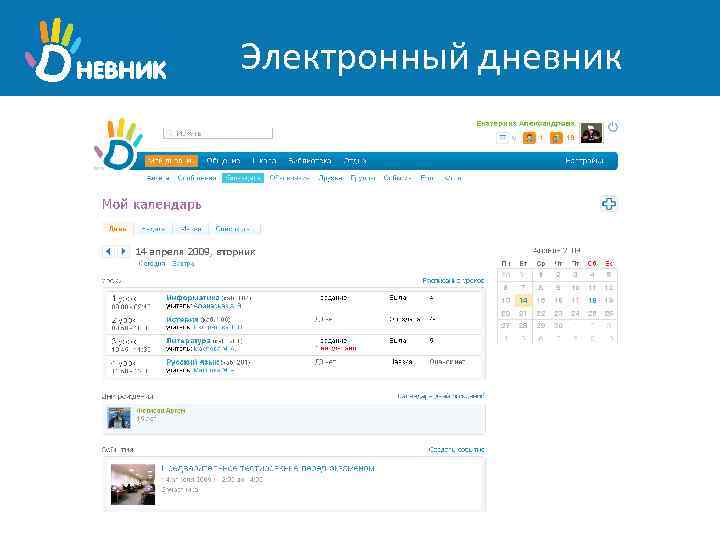
Task: Click the site search input field
Action: pyautogui.click(x=218, y=133)
